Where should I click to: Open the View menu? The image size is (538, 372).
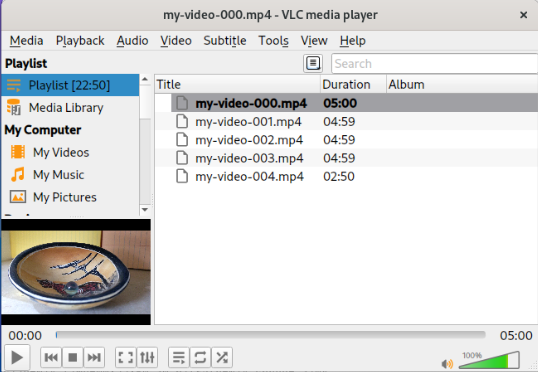314,40
